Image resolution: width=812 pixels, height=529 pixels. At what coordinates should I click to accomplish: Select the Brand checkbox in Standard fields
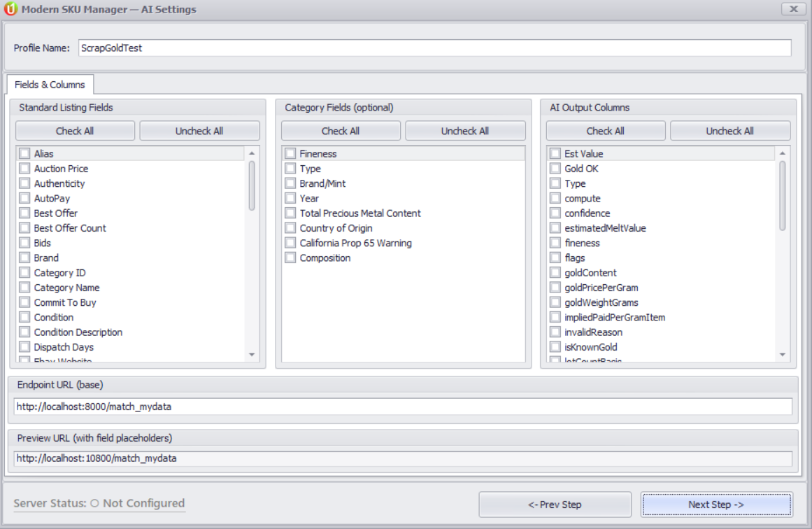[25, 258]
